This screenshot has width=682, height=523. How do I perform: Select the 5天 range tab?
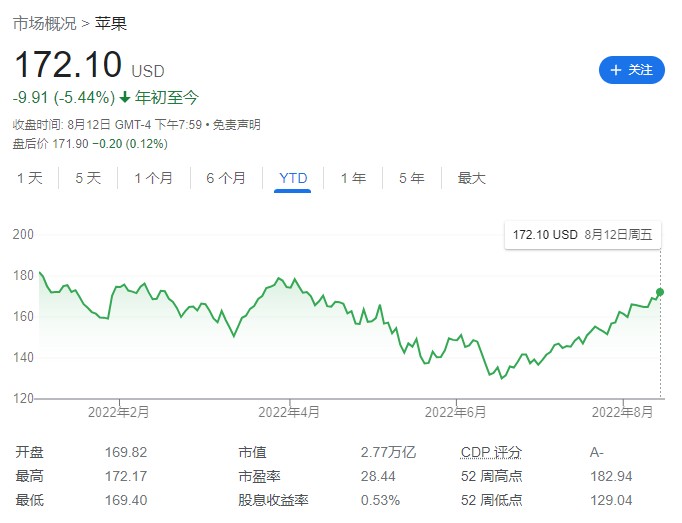[88, 178]
